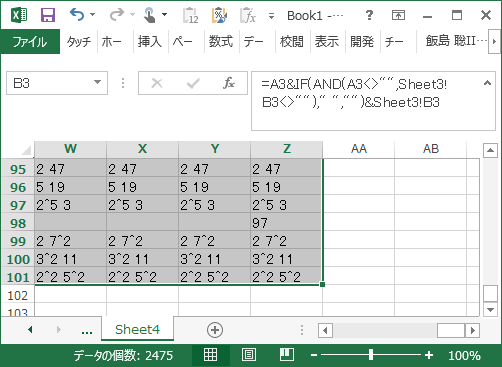The image size is (502, 367).
Task: Open ribbon display options icon
Action: point(398,15)
